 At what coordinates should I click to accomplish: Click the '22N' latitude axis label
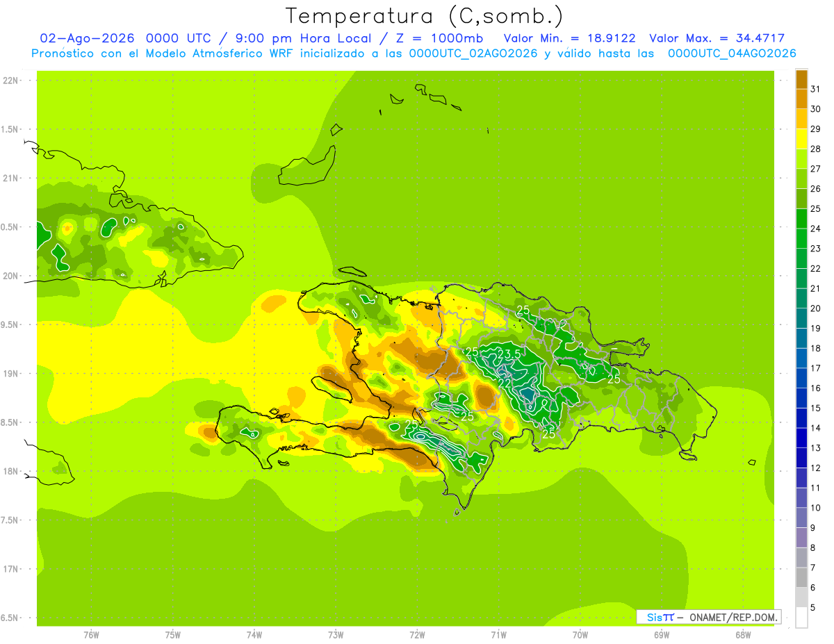[10, 81]
